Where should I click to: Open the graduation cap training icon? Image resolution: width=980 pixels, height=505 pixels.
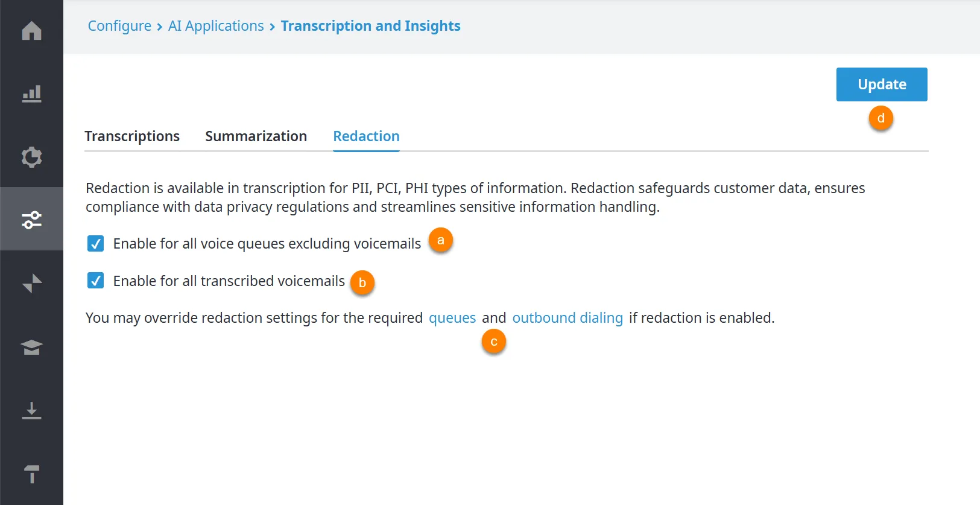point(31,347)
